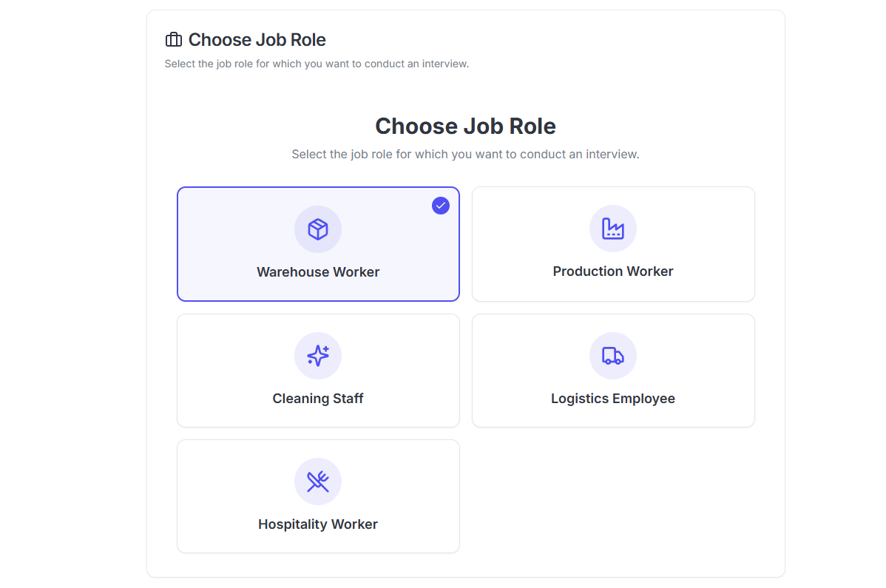
Task: Click the "Warehouse Worker" label text
Action: 318,272
